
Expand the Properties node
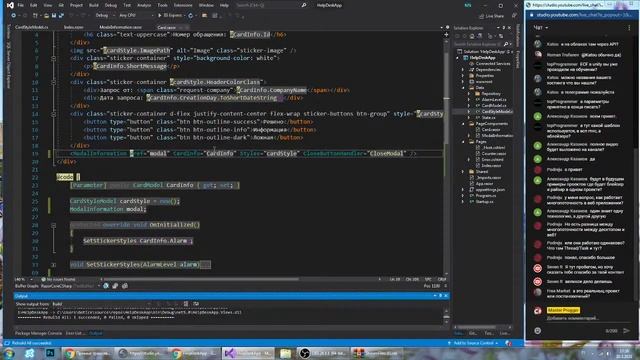coord(463,76)
